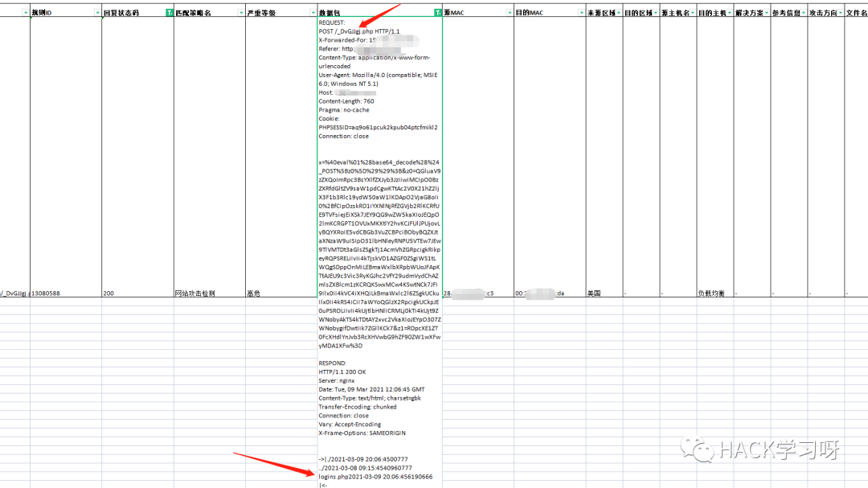Open the 目的MAC column filter dropdown

[x=581, y=13]
